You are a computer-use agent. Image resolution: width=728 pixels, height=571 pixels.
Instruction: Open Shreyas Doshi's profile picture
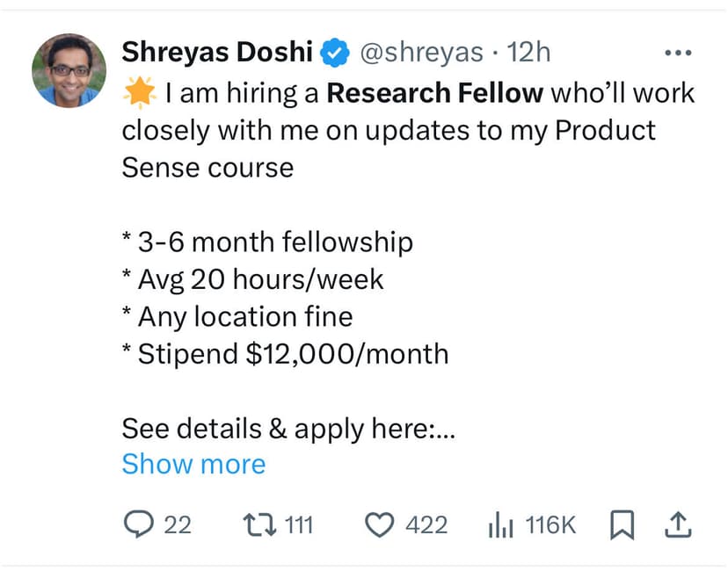(x=69, y=70)
